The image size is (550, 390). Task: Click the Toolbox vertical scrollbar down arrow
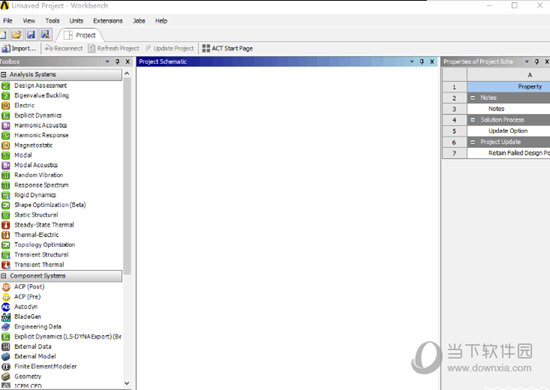pos(127,383)
